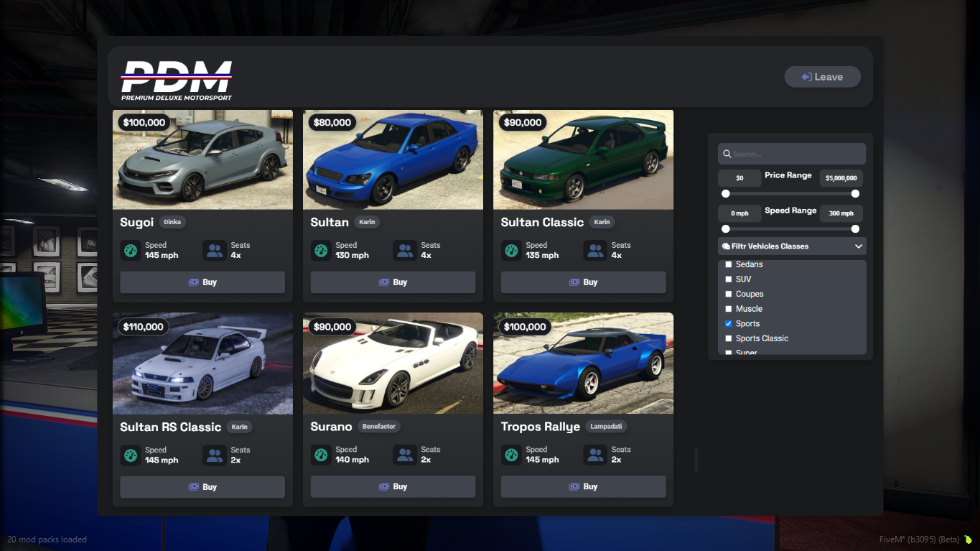Click the vehicle list scrollbar thumb
Viewport: 980px width, 551px height.
click(696, 460)
